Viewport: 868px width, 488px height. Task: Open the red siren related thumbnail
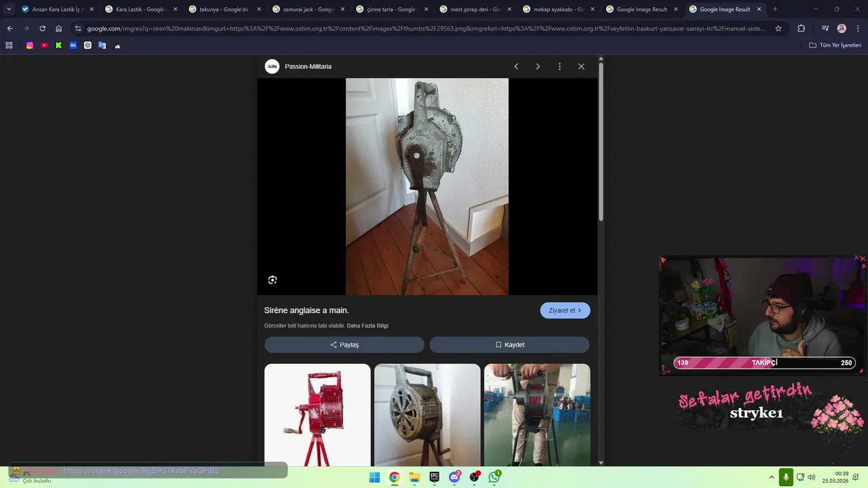coord(317,415)
